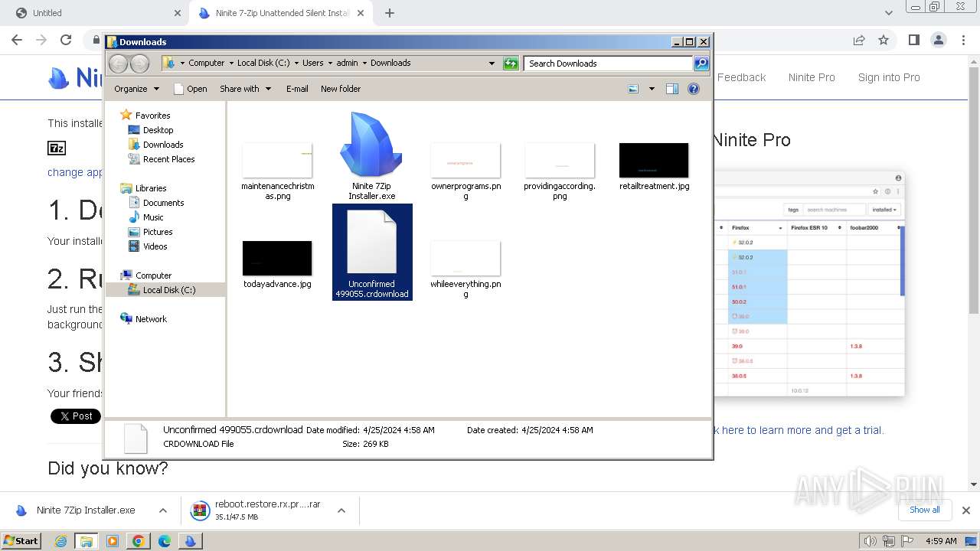Open the Chrome three-dot menu
Screen dimensions: 980x551
point(963,40)
